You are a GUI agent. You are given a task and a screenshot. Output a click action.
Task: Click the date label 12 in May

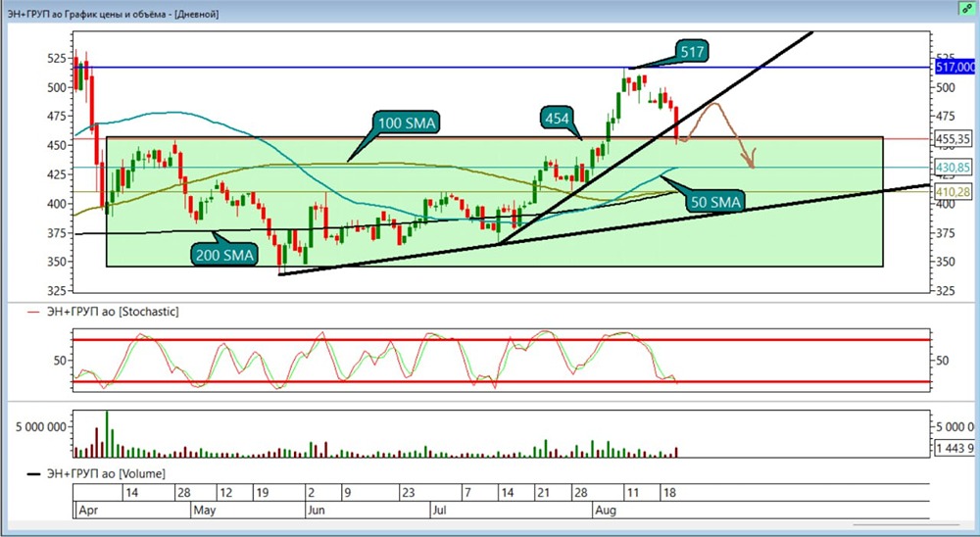coord(225,493)
